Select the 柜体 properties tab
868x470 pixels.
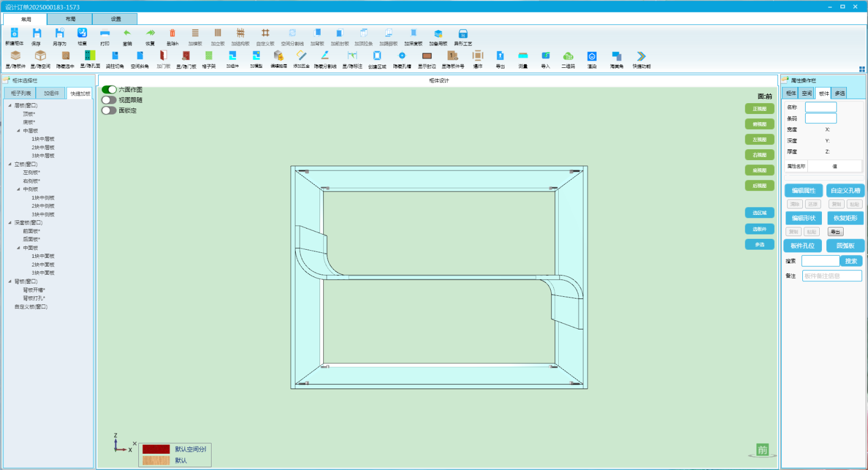click(x=791, y=93)
